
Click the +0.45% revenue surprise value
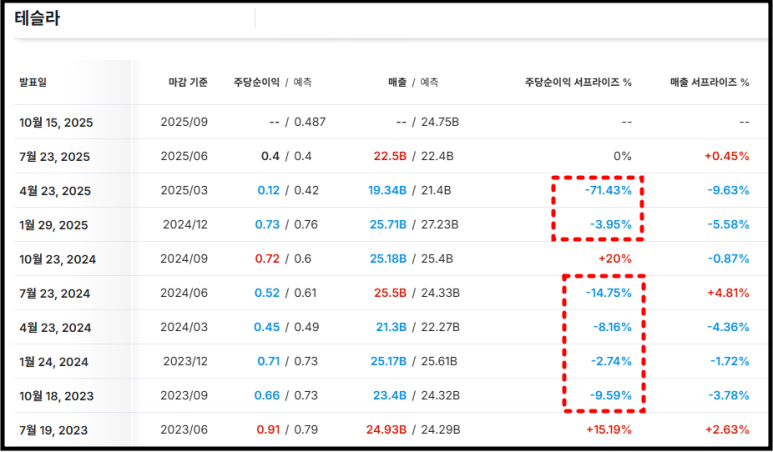pyautogui.click(x=727, y=156)
